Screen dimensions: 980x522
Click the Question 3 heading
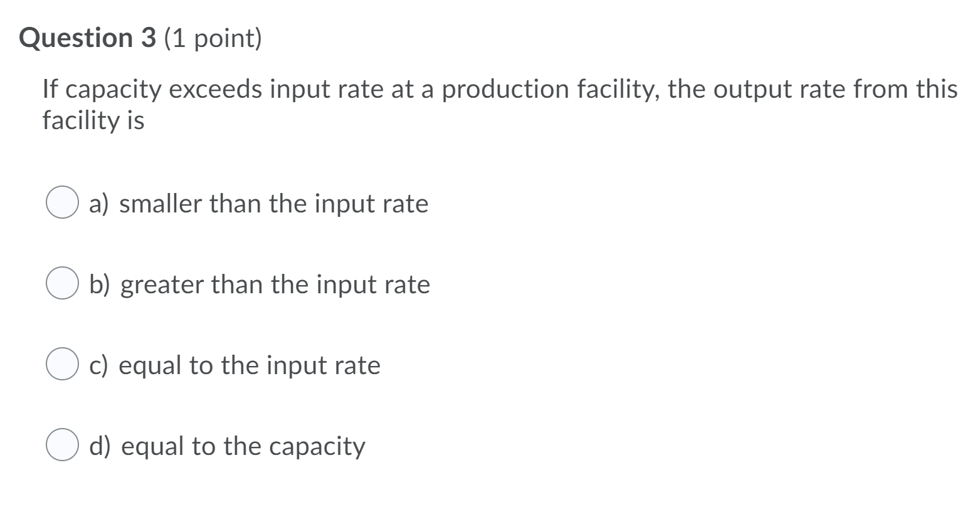tap(88, 38)
